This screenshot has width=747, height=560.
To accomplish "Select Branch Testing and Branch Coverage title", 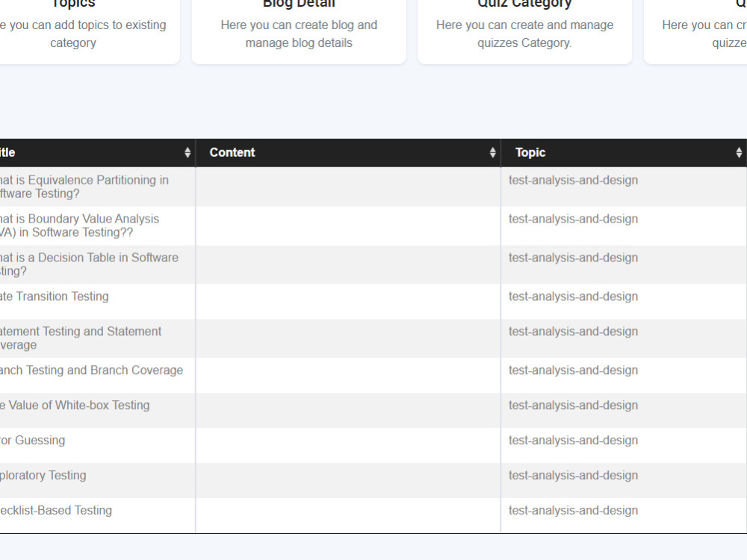I will (91, 370).
